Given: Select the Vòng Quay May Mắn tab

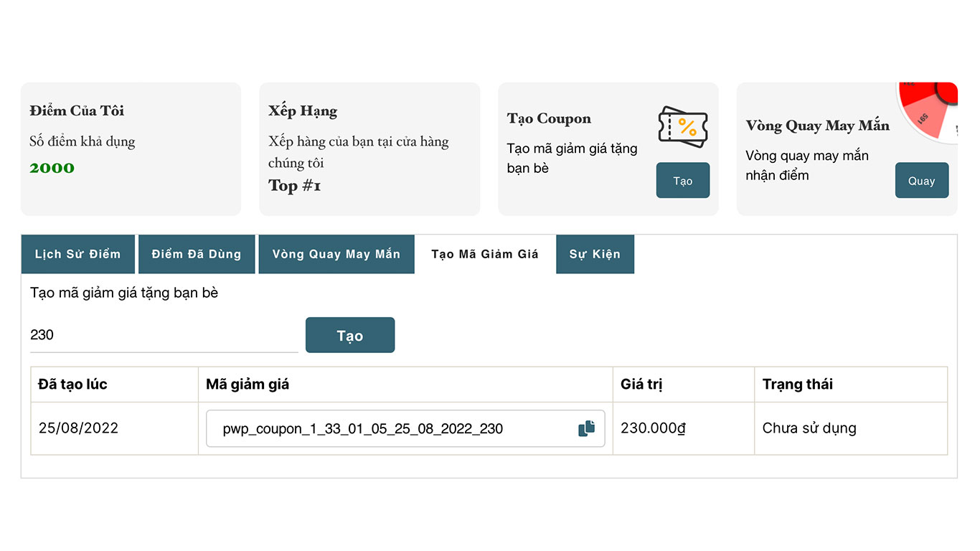Looking at the screenshot, I should pyautogui.click(x=336, y=253).
